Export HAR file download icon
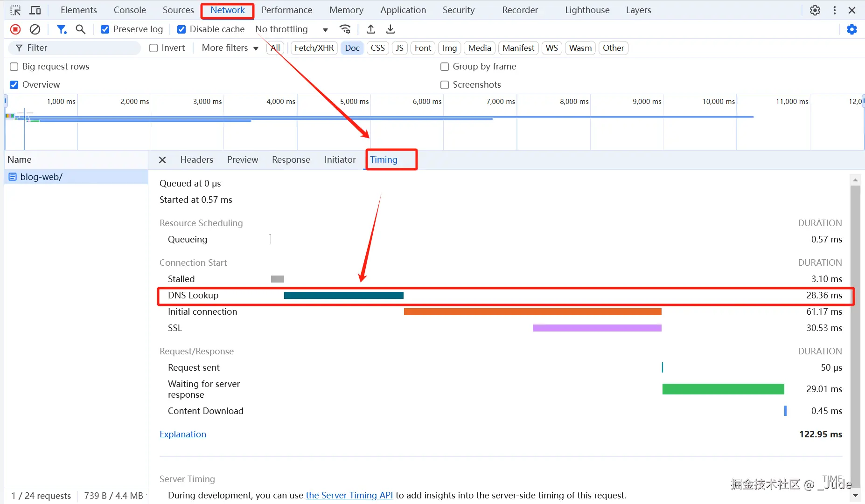Screen dimensions: 865x504 (391, 29)
